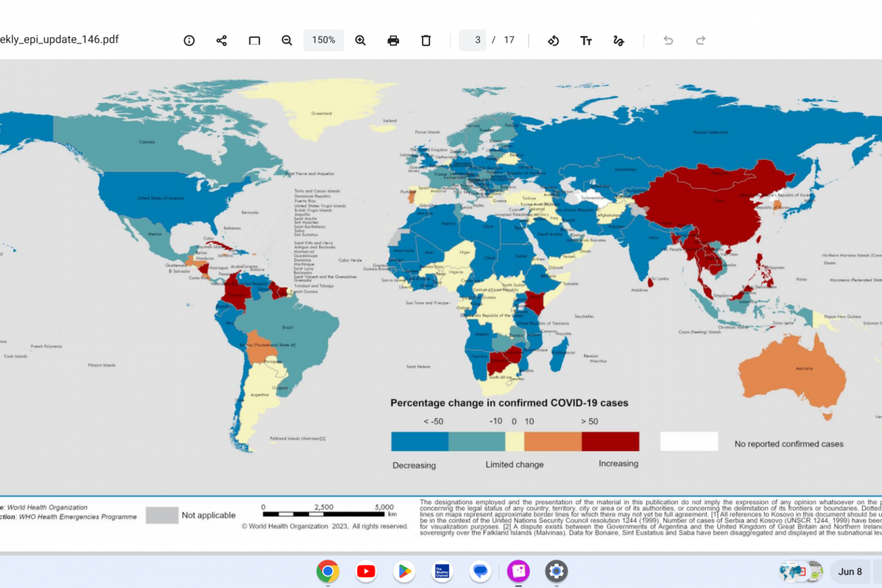Open the 150% zoom level box
Screen dimensions: 882x588
pos(323,40)
